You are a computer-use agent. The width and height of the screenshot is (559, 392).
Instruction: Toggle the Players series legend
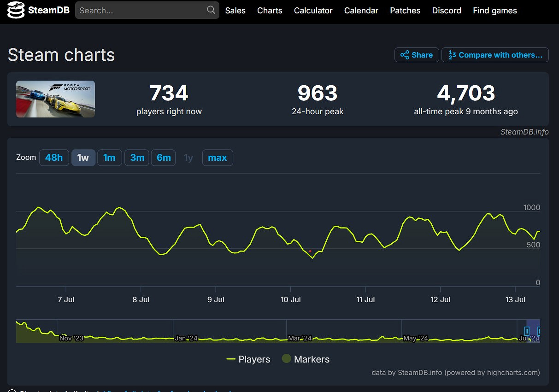tap(248, 359)
